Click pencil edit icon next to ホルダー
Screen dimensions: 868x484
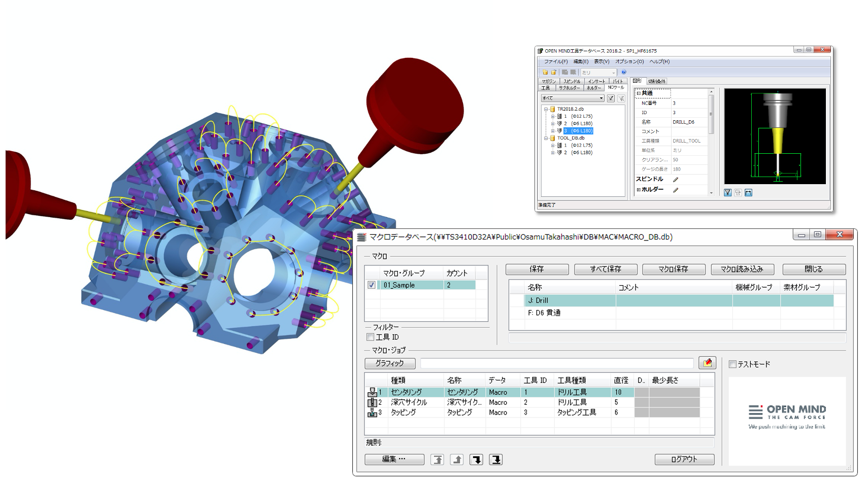click(676, 190)
